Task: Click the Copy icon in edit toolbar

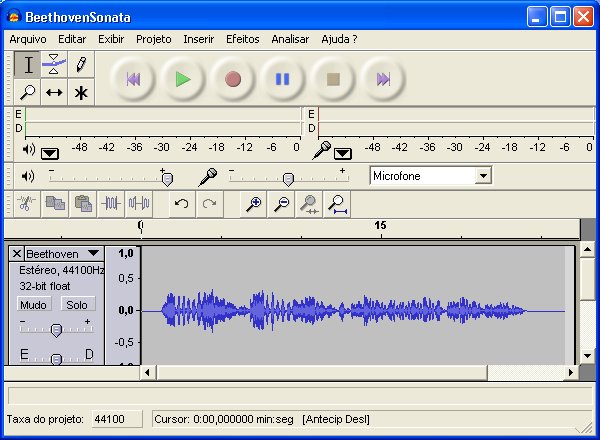Action: (x=55, y=204)
